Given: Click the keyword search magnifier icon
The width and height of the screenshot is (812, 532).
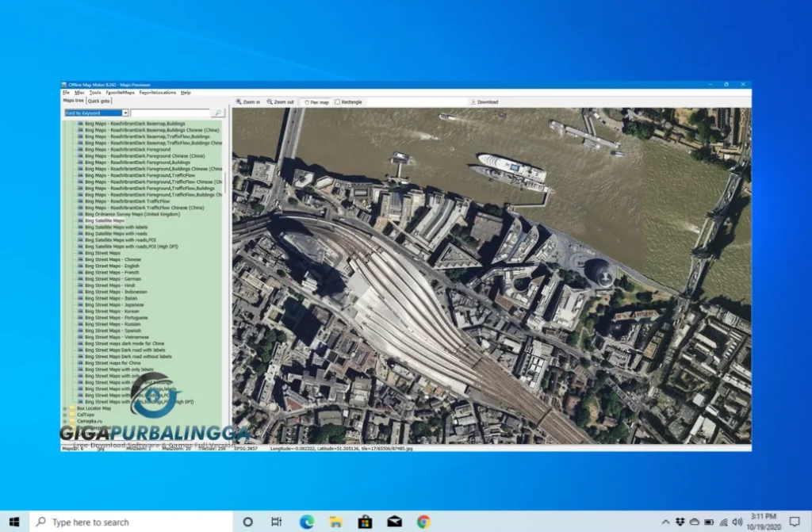Looking at the screenshot, I should pos(218,112).
